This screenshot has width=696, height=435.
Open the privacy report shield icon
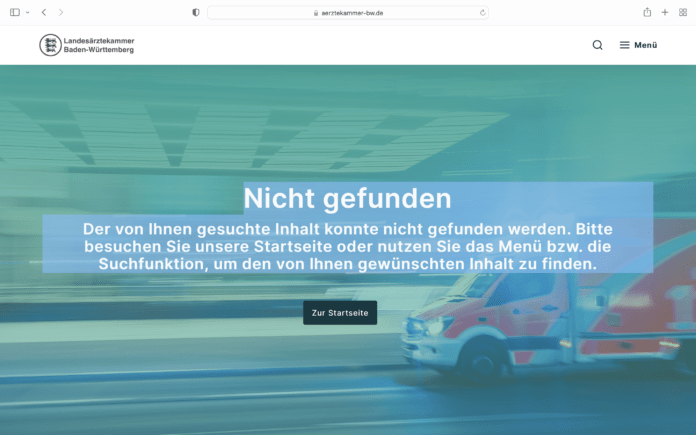(195, 12)
